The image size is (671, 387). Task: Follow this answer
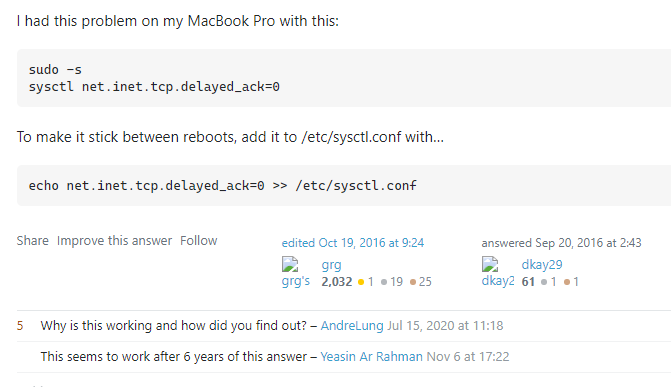tap(199, 241)
